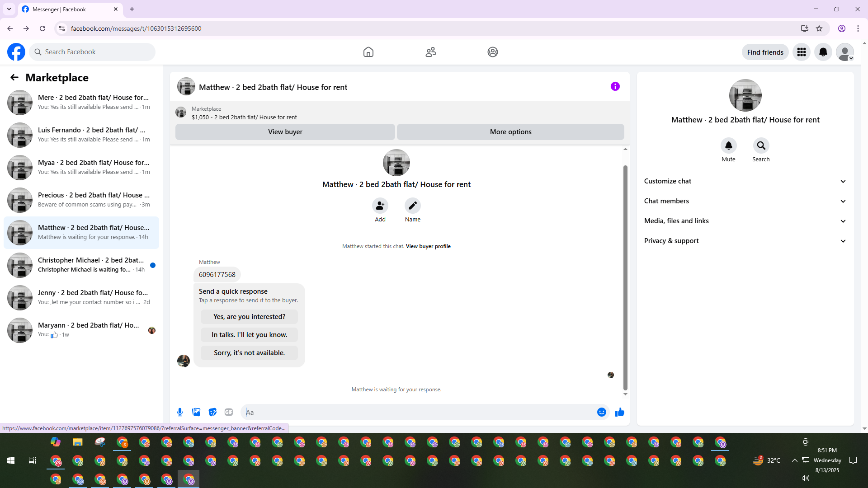Screen dimensions: 868x488
Task: Click the voice clip microphone icon
Action: pyautogui.click(x=180, y=412)
